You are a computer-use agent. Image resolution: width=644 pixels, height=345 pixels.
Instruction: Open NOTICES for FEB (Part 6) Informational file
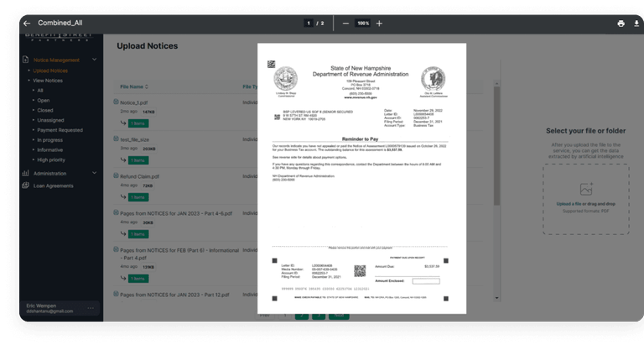pyautogui.click(x=179, y=254)
